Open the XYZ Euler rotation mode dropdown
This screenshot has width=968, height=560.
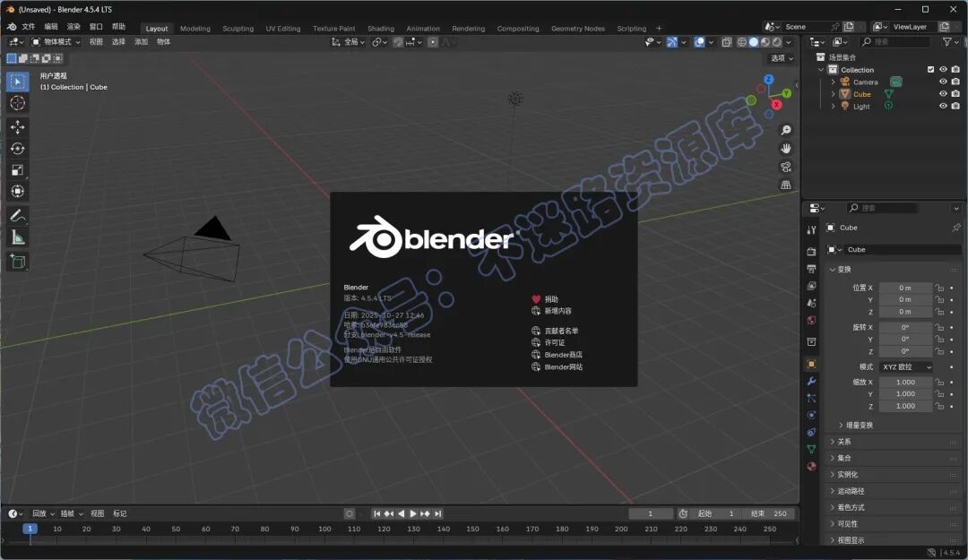[x=906, y=366]
